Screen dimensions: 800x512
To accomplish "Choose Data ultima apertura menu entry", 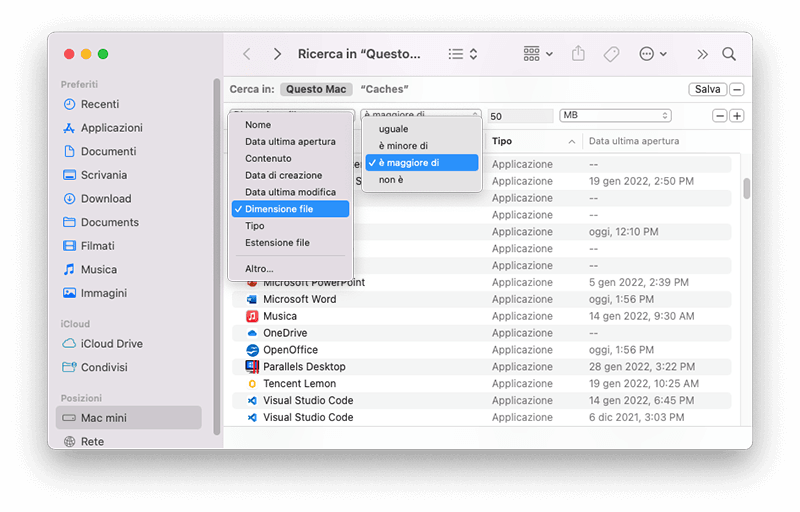I will pos(290,142).
